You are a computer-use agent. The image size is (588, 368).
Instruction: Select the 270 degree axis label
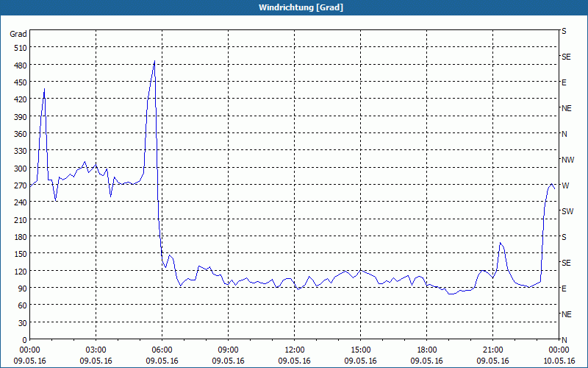21,185
